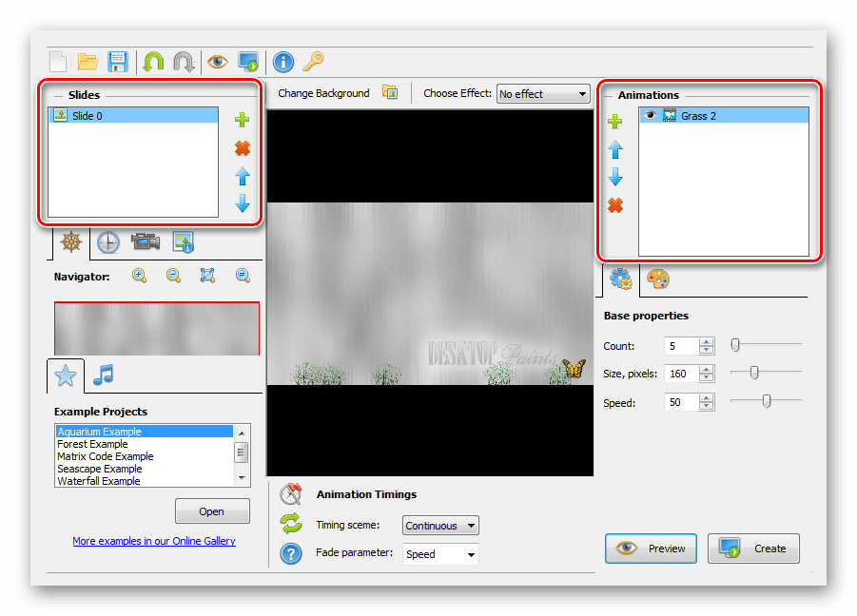The image size is (857, 616).
Task: Zoom out using the Navigator minus magnifier
Action: click(174, 276)
